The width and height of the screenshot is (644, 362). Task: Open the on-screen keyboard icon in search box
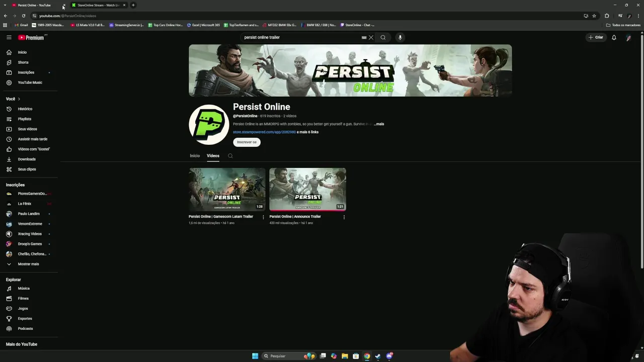(x=364, y=37)
